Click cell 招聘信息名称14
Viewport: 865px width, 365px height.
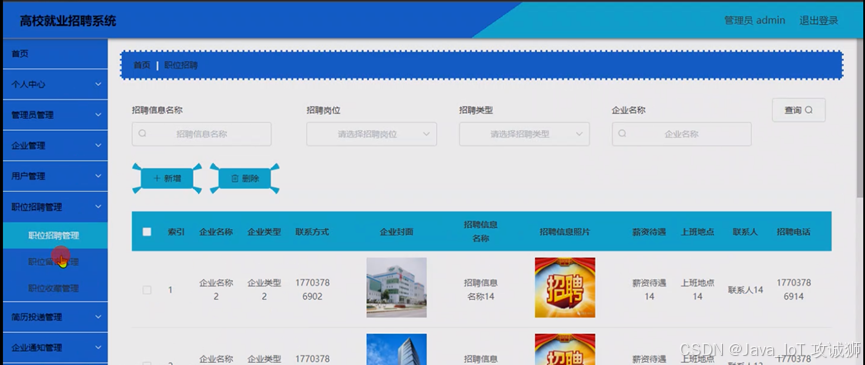coord(480,289)
